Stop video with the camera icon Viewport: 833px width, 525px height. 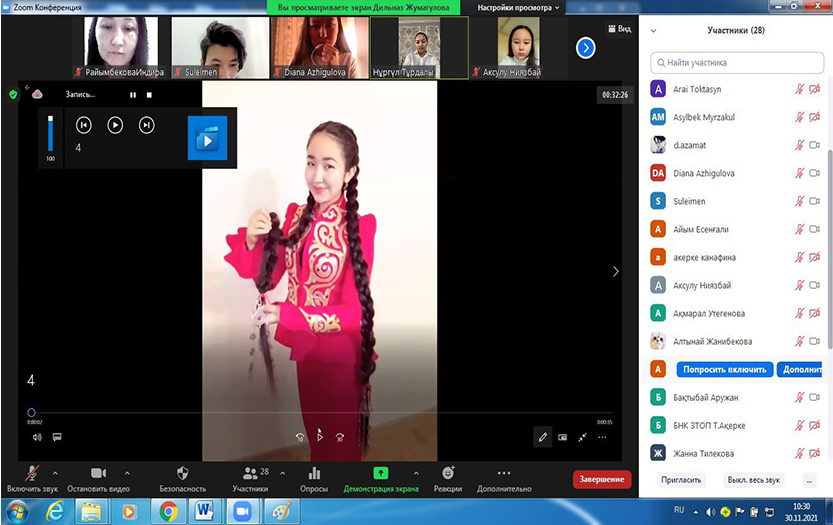[x=98, y=473]
